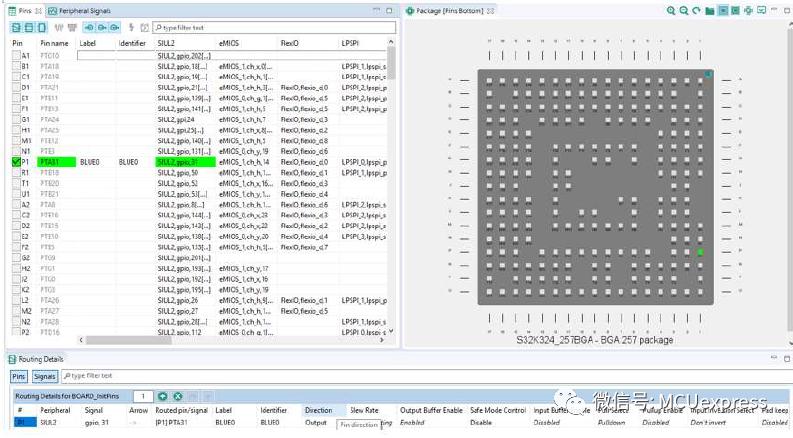Check the B1 PTA18 pin checkbox
This screenshot has height=438, width=793.
point(16,66)
